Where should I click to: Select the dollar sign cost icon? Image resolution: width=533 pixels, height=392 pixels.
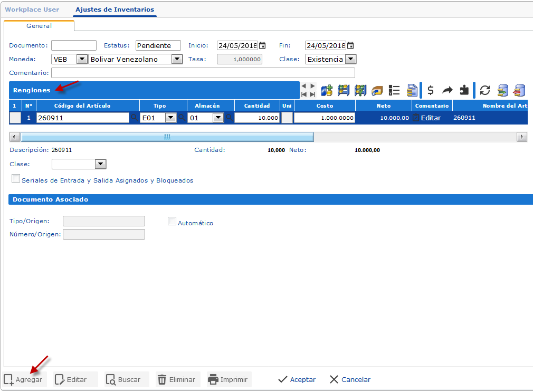tap(430, 90)
